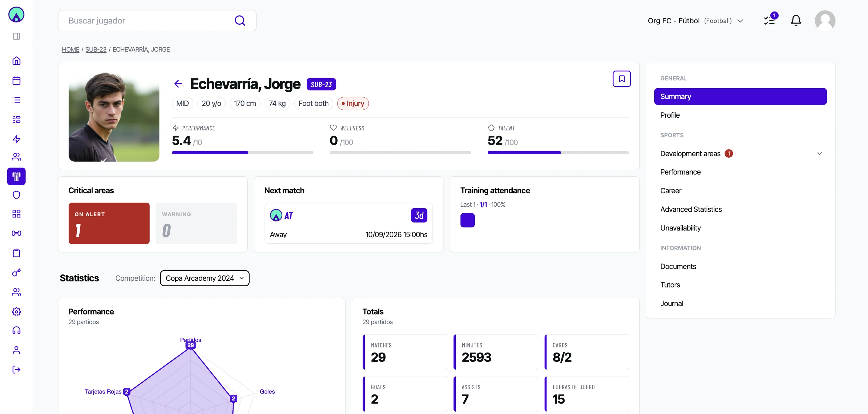Click the search magnifier icon
Screen dimensions: 868x414
click(x=240, y=20)
